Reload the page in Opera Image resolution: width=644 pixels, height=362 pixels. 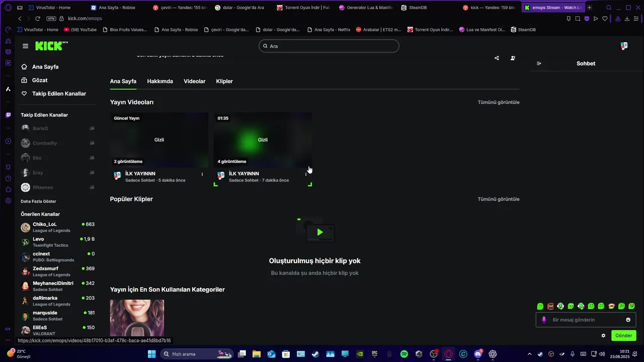pyautogui.click(x=38, y=19)
